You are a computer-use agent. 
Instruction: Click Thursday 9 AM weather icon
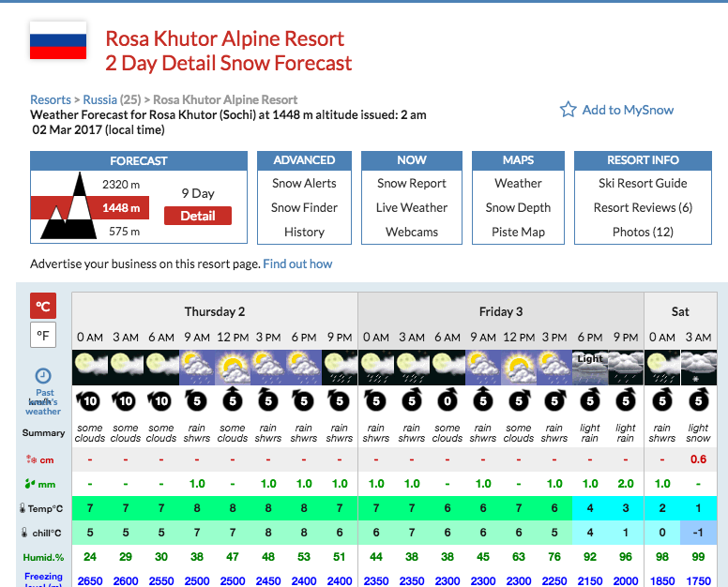[197, 368]
